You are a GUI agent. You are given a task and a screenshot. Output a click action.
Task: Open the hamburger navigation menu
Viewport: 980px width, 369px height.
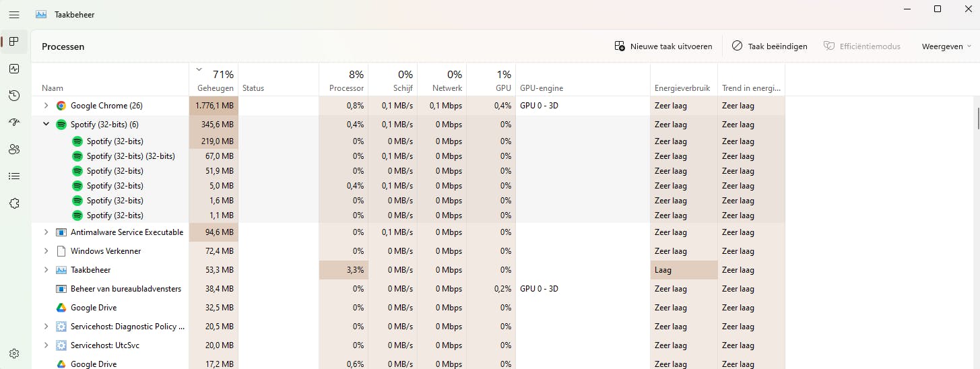[14, 15]
